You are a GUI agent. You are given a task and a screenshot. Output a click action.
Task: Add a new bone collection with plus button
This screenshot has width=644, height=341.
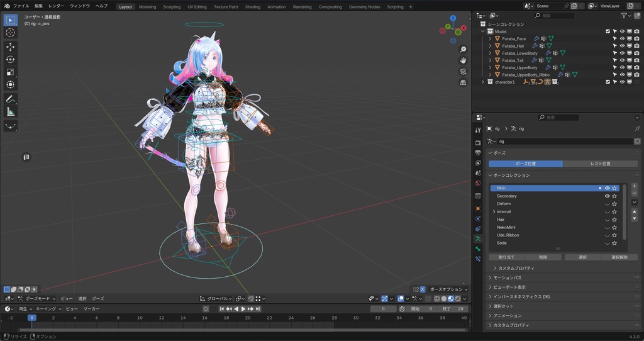coord(635,186)
